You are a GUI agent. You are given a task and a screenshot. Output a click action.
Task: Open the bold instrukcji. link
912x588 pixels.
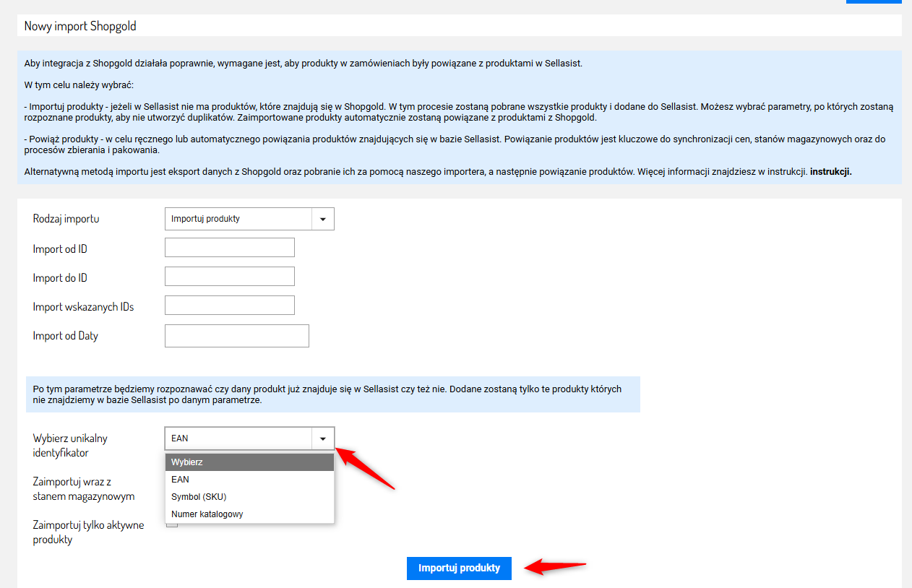[831, 173]
